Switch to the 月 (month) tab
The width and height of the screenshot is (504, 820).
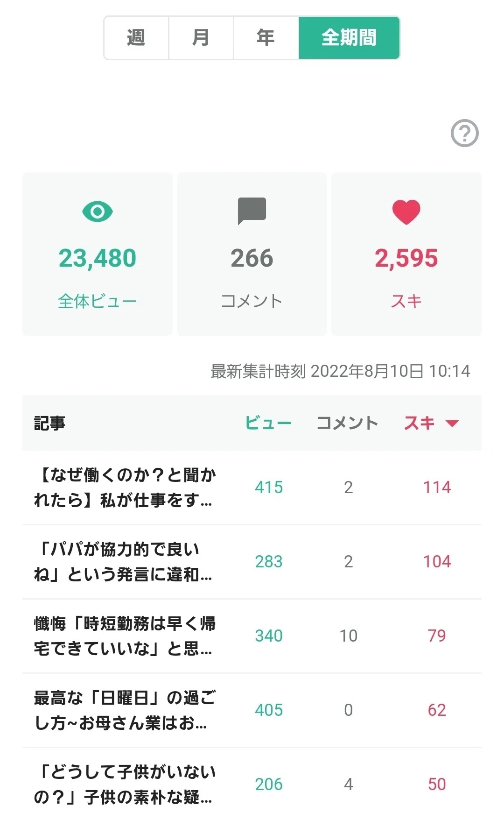tap(201, 38)
